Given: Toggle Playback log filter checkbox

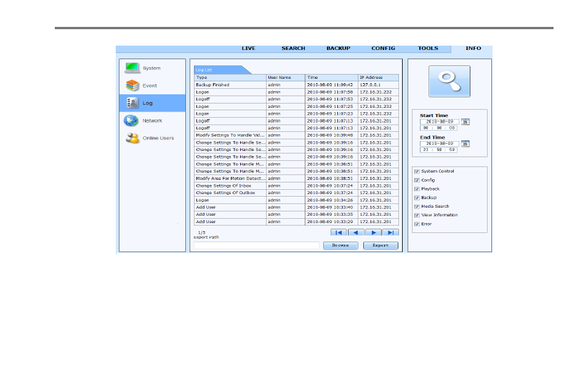Looking at the screenshot, I should pyautogui.click(x=417, y=189).
